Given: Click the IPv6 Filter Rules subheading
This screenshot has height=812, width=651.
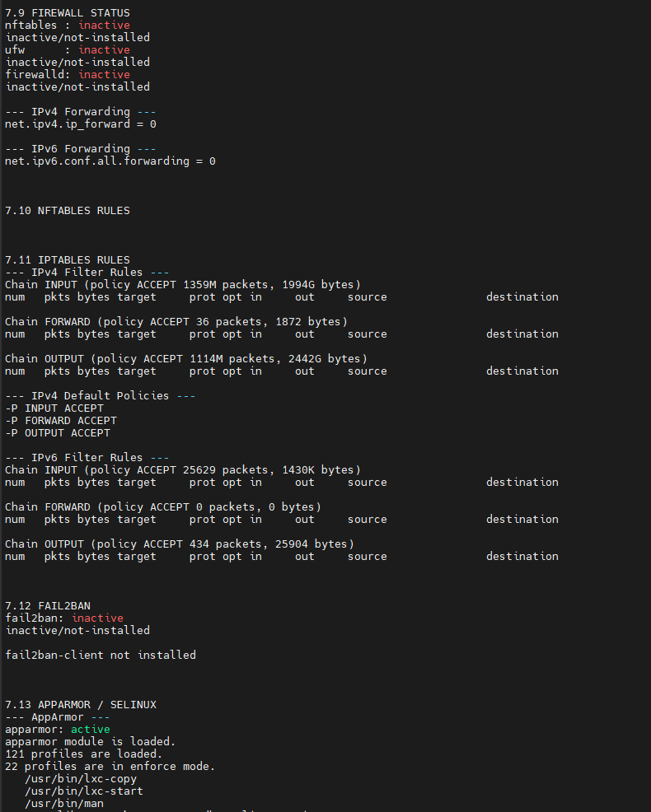Looking at the screenshot, I should pos(87,458).
